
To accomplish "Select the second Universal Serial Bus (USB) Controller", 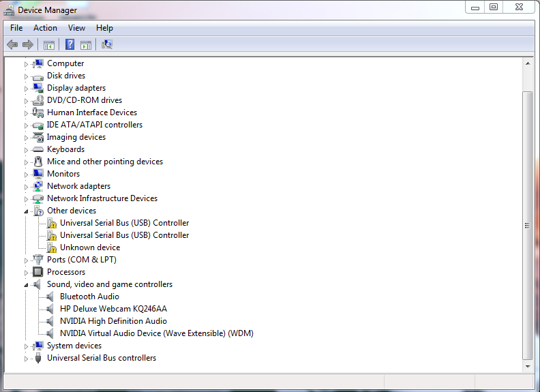I will coord(124,235).
